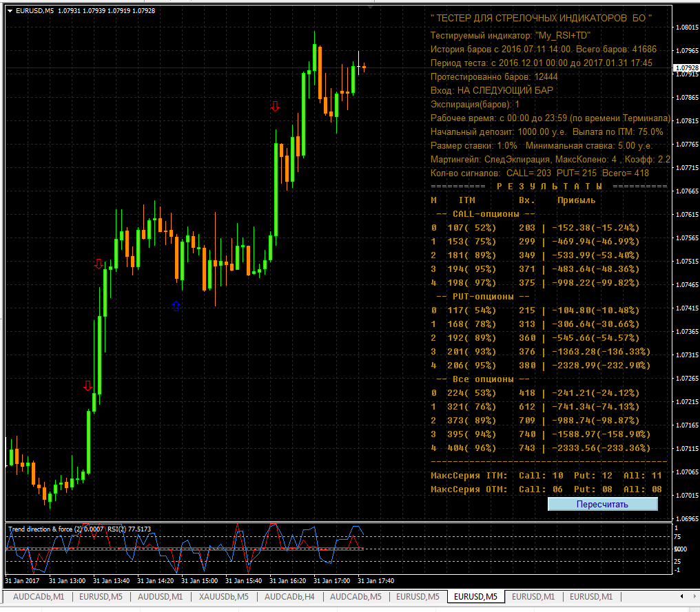Select the AUDCADb,M5 chart tab
Screen dimensions: 700x612
pos(356,596)
